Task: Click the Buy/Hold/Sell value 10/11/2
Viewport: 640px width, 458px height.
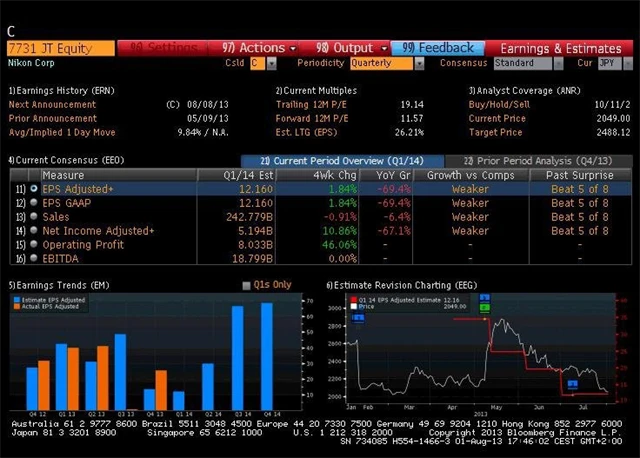Action: [x=612, y=104]
